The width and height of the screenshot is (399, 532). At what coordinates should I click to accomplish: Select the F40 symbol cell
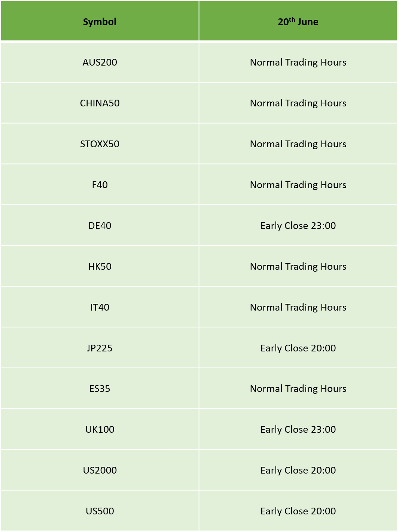[100, 185]
